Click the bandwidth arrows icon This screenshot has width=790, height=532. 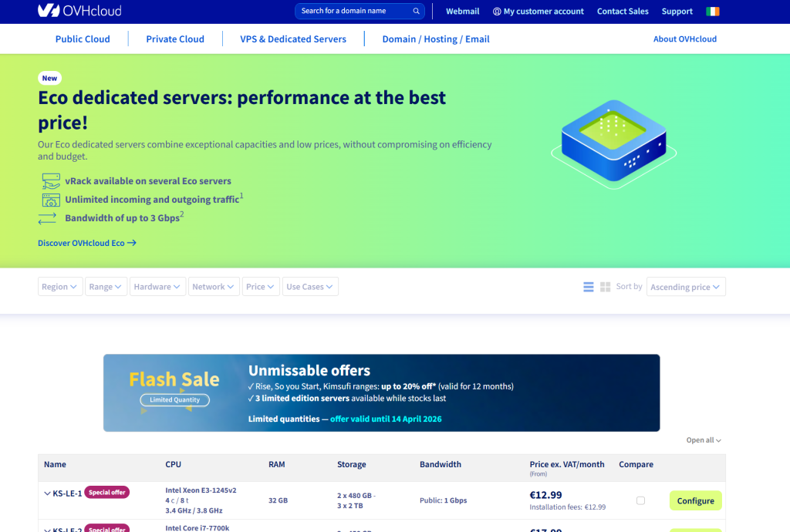point(48,218)
